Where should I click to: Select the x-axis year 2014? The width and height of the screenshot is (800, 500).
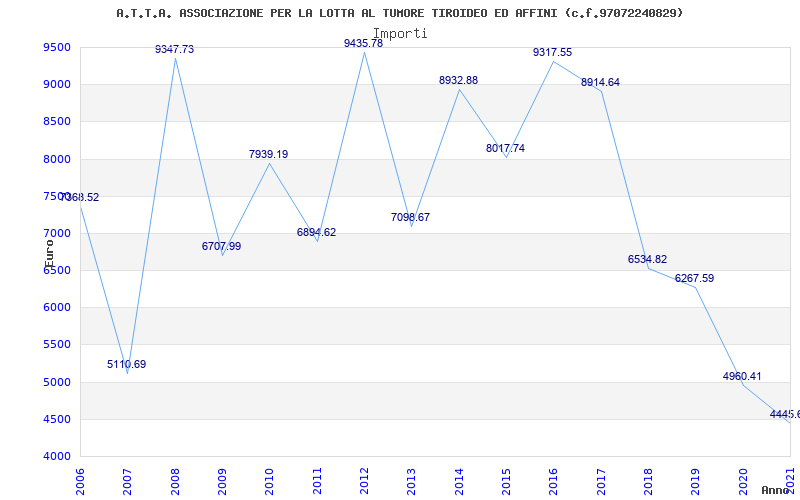tap(459, 481)
